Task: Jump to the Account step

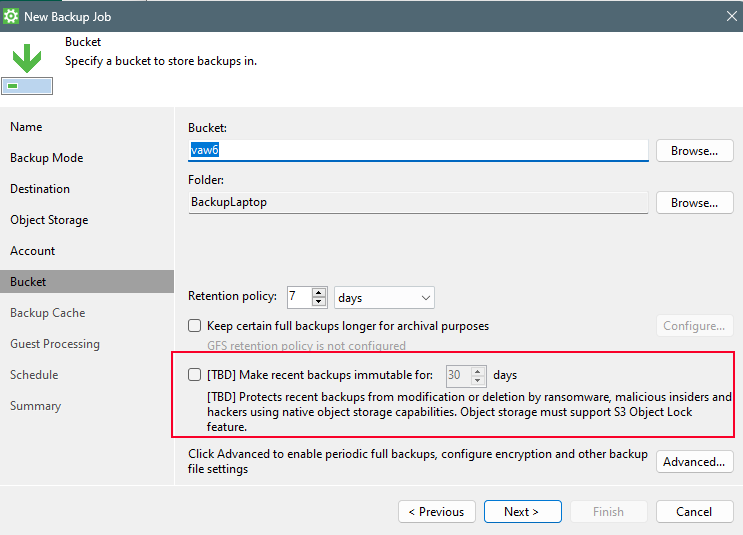Action: [33, 251]
